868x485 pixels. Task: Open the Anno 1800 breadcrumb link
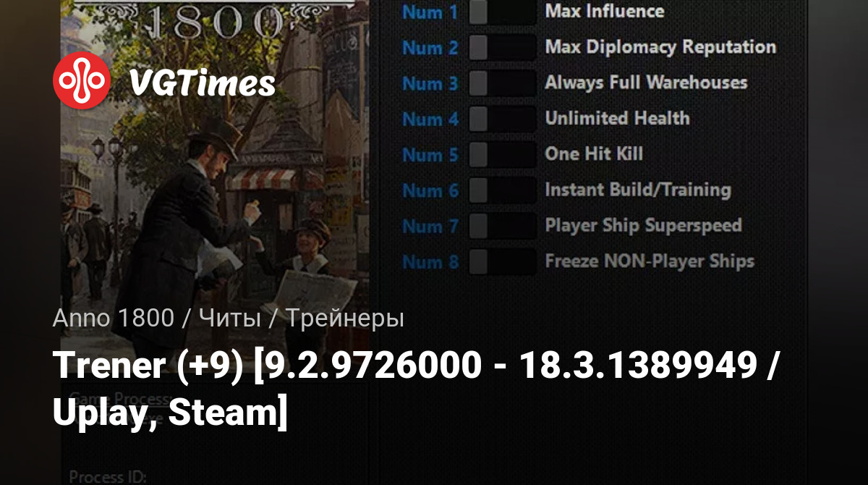pyautogui.click(x=113, y=318)
